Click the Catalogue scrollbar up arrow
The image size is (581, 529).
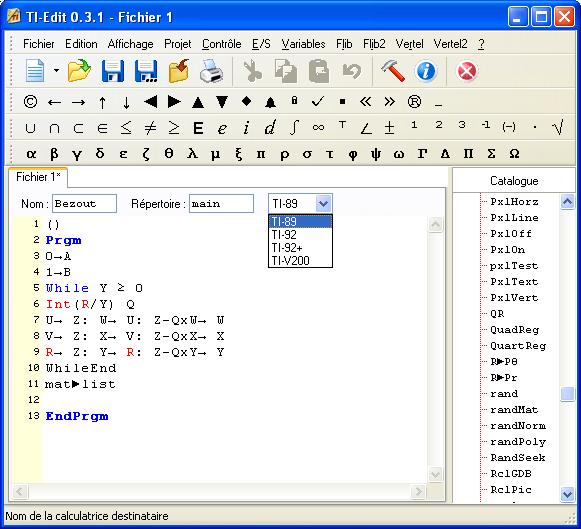point(567,202)
